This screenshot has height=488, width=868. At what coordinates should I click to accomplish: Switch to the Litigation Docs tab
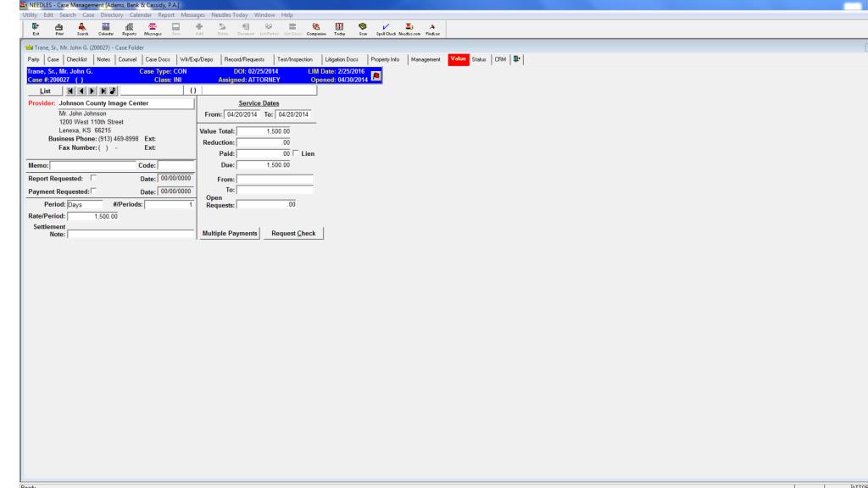342,58
